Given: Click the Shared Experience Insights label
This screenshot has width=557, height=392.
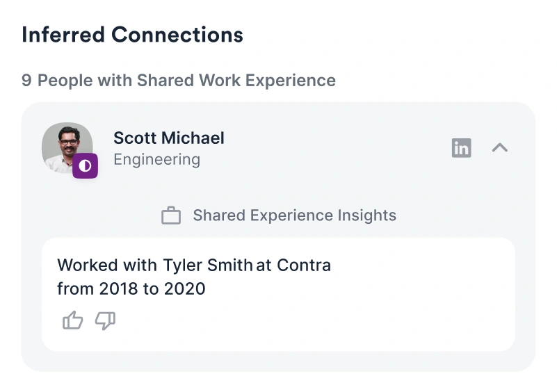Looking at the screenshot, I should point(294,215).
